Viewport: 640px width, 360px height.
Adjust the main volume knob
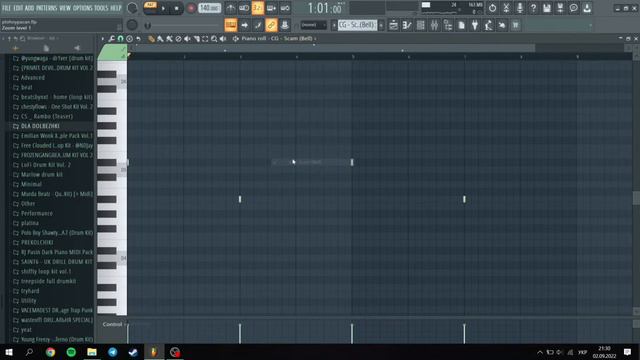pos(132,8)
